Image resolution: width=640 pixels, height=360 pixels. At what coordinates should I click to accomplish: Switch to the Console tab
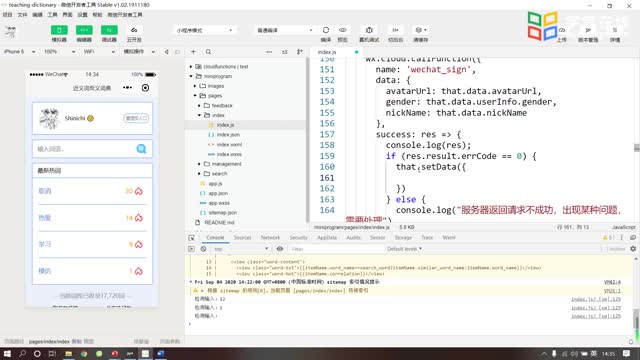(215, 238)
